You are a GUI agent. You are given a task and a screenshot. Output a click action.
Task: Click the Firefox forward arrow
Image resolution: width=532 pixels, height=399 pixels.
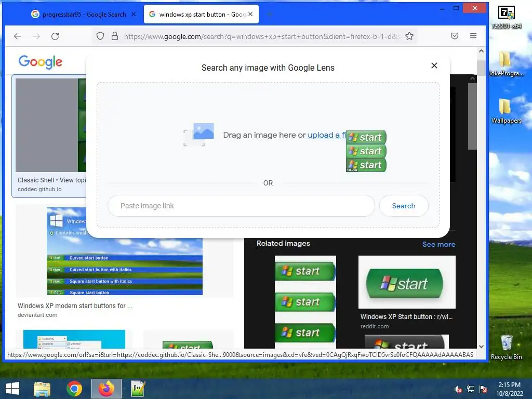pyautogui.click(x=36, y=36)
